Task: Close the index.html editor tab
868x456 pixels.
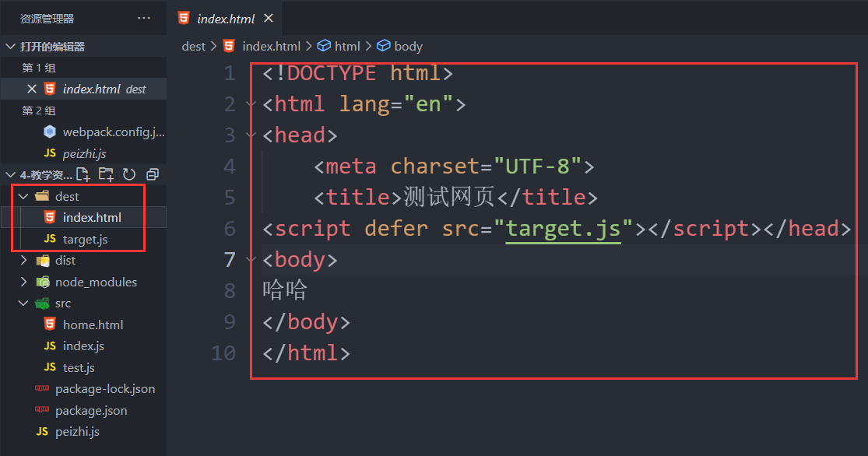Action: (x=269, y=18)
